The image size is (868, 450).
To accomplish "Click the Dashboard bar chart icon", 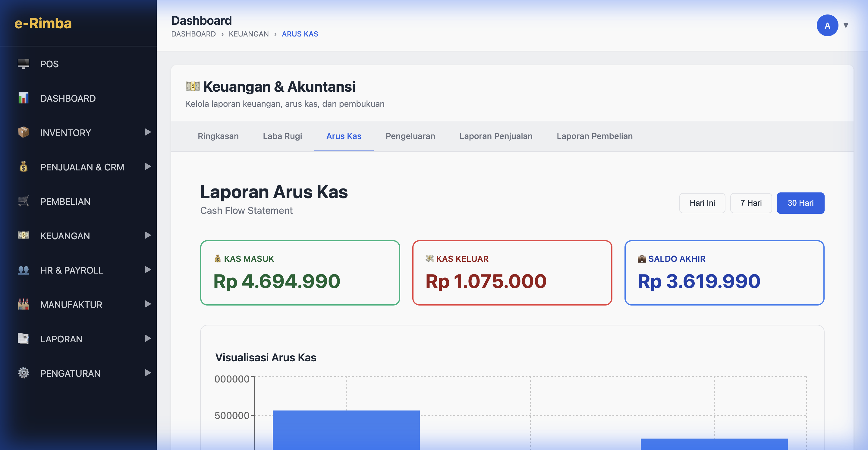I will pos(23,98).
